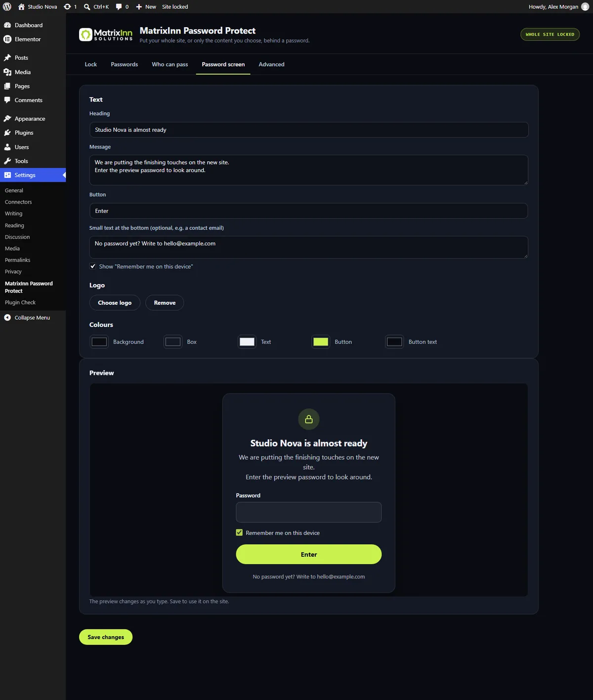Open the WordPress logo menu
Screen dimensions: 593x700
coord(7,6)
